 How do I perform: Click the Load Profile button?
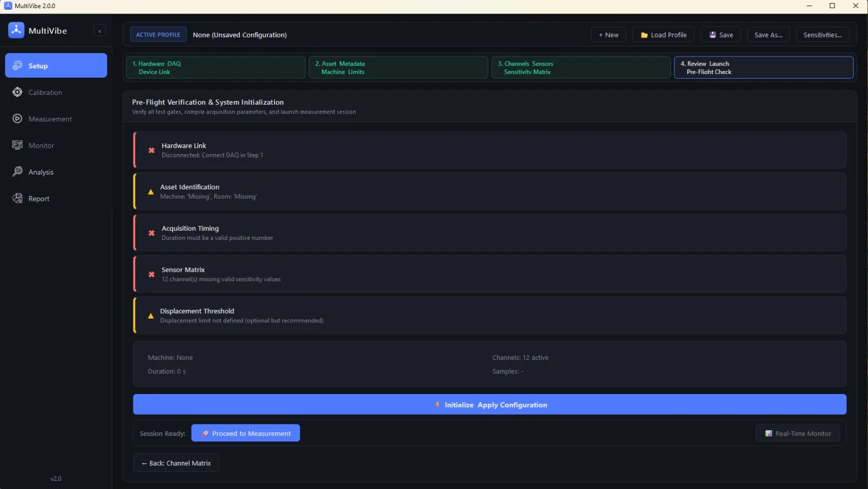click(663, 35)
